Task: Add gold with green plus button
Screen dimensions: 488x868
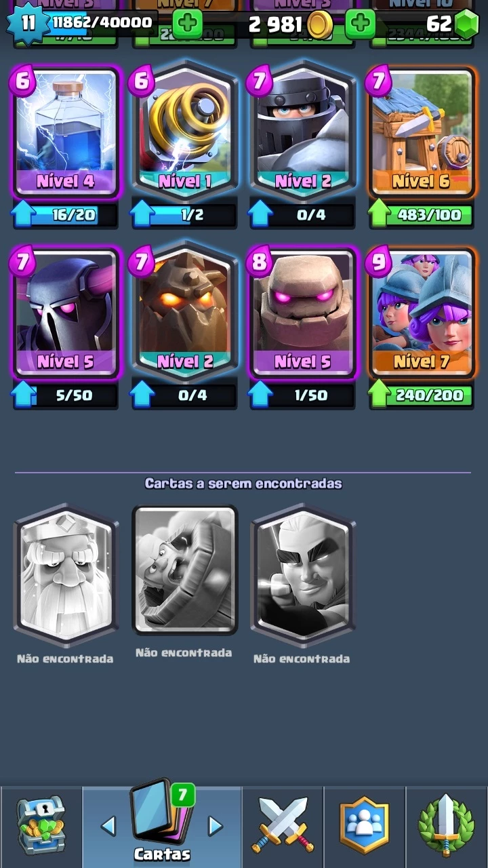Action: pyautogui.click(x=187, y=24)
